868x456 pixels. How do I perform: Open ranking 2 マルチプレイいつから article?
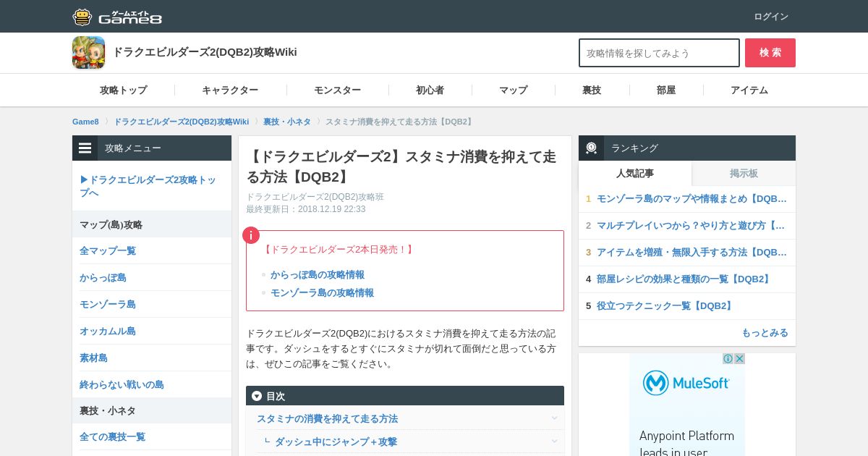tap(692, 225)
